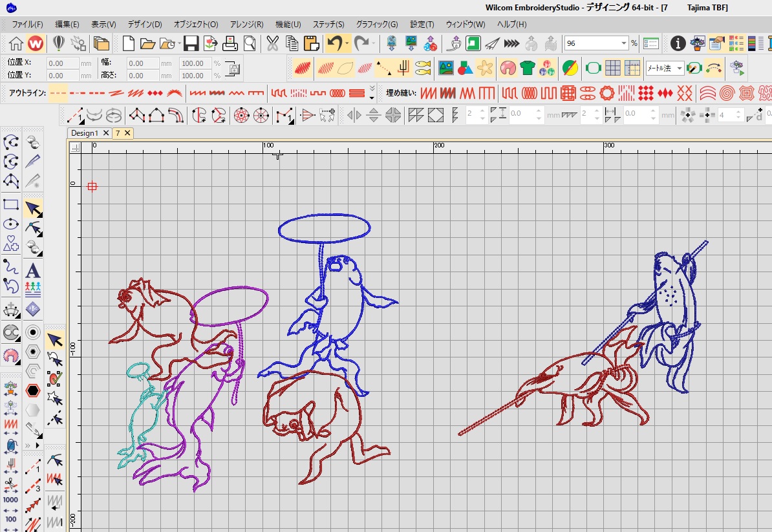Paste from clipboard with the paste icon
The height and width of the screenshot is (532, 772).
point(311,44)
